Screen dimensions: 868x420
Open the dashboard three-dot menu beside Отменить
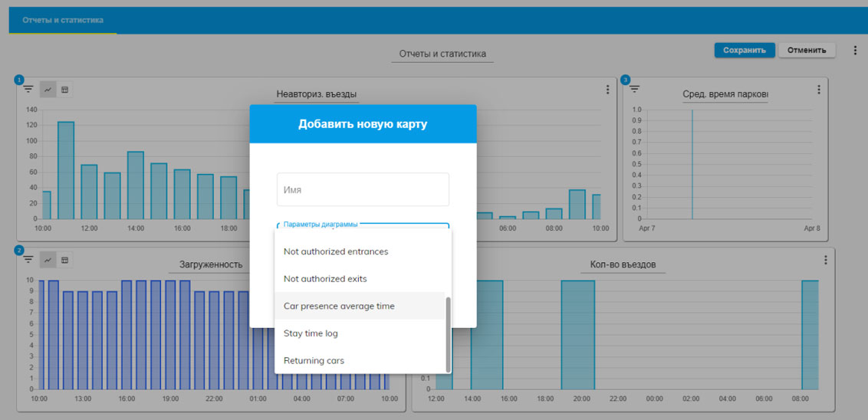[x=855, y=51]
